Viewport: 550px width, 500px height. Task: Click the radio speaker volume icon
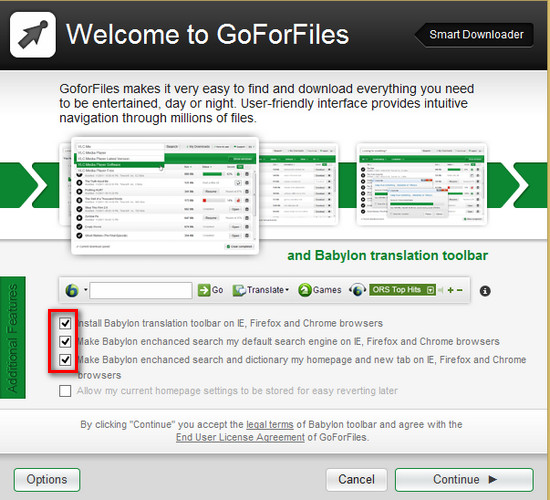coord(441,290)
